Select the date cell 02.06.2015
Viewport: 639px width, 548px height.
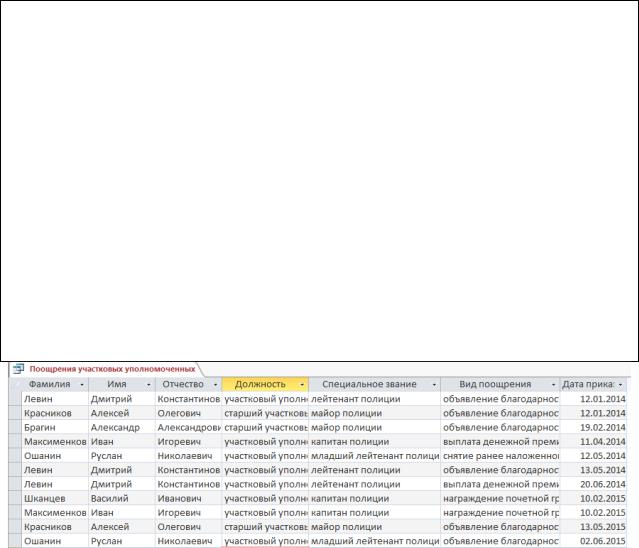[597, 540]
